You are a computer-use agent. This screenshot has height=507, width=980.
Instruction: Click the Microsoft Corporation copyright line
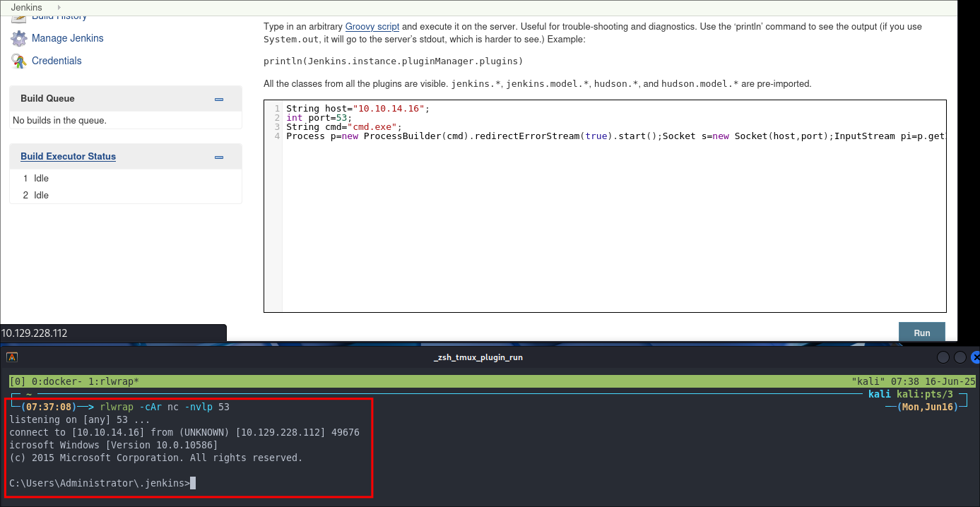[x=155, y=458]
